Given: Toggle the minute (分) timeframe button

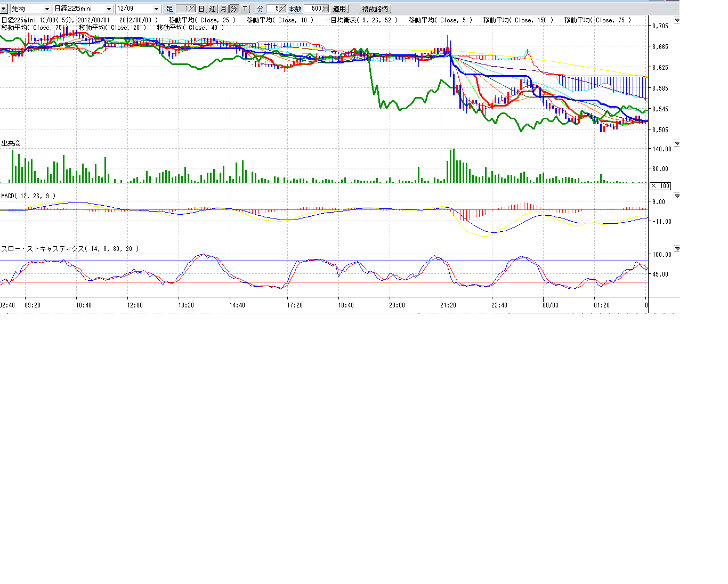Looking at the screenshot, I should coord(233,9).
